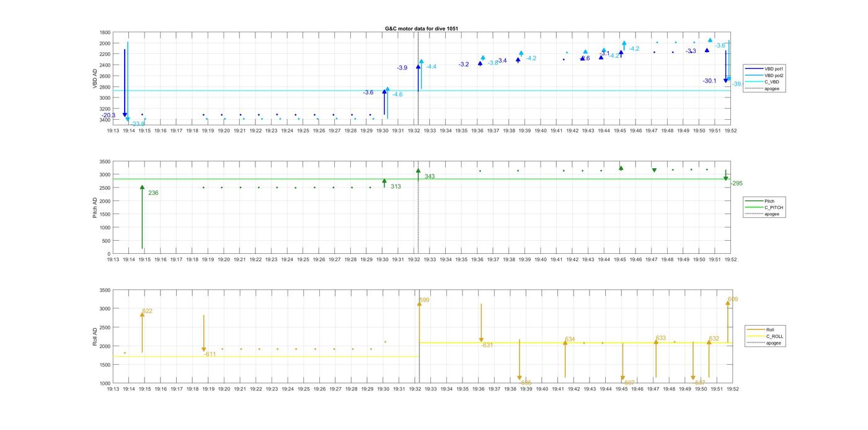
Task: Click the 'Pitch AD' y-axis label
Action: 95,207
